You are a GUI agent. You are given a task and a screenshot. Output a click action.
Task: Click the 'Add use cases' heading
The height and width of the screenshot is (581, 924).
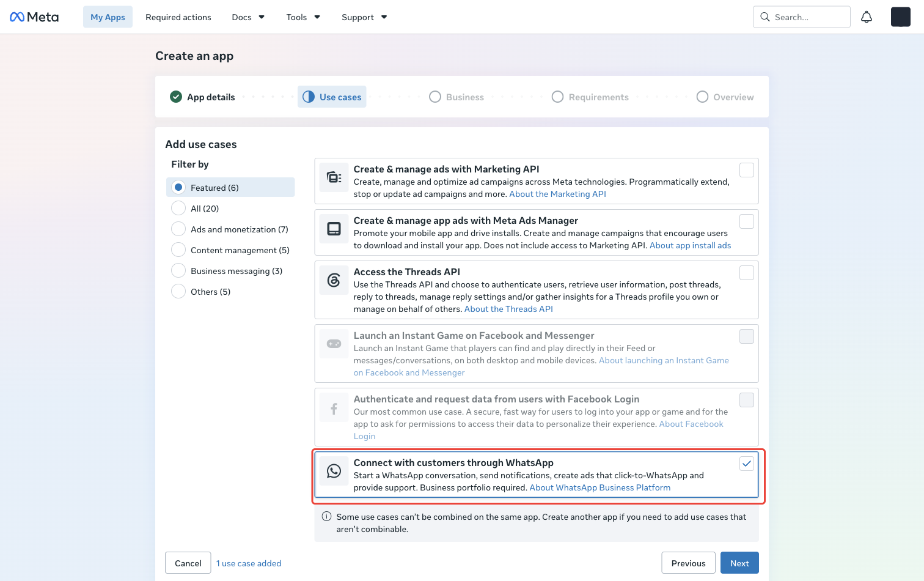201,144
